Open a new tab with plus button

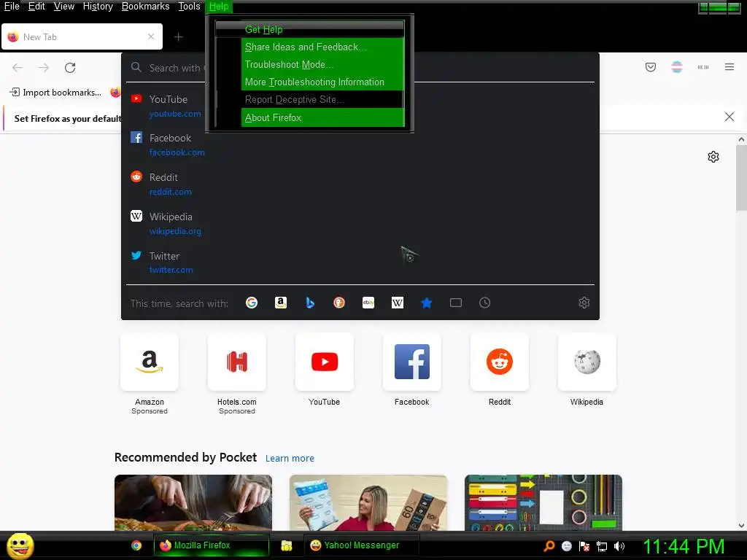click(x=178, y=36)
